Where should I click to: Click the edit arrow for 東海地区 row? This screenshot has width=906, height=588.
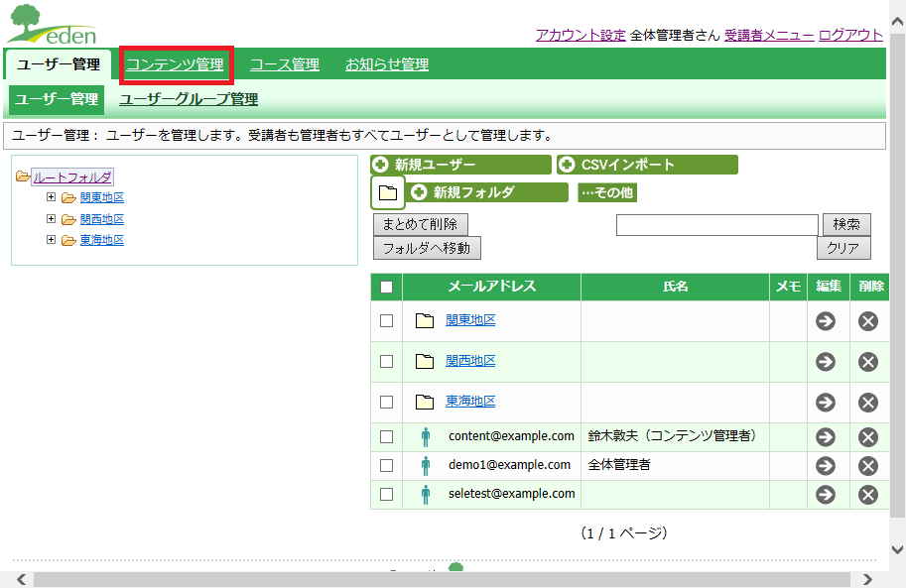click(825, 402)
